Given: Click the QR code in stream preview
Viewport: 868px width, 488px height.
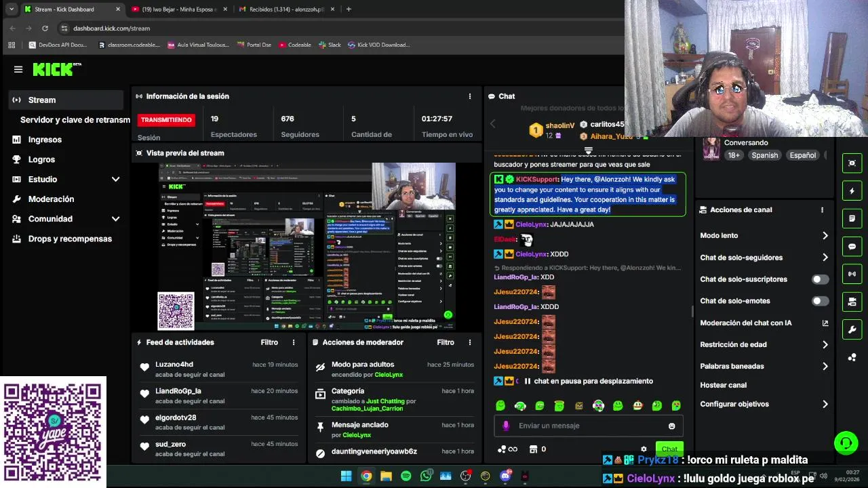Looking at the screenshot, I should (176, 311).
